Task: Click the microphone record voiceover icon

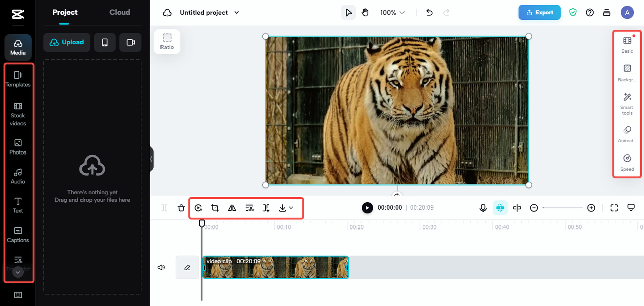Action: 483,208
